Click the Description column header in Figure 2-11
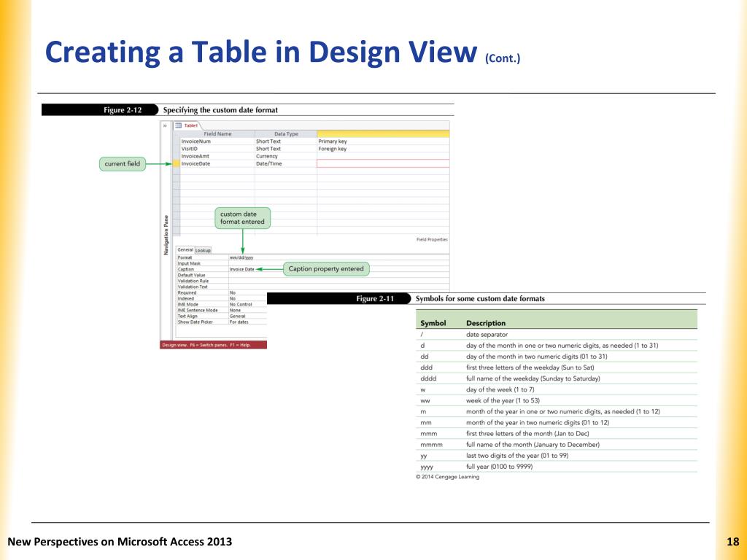 (x=486, y=323)
